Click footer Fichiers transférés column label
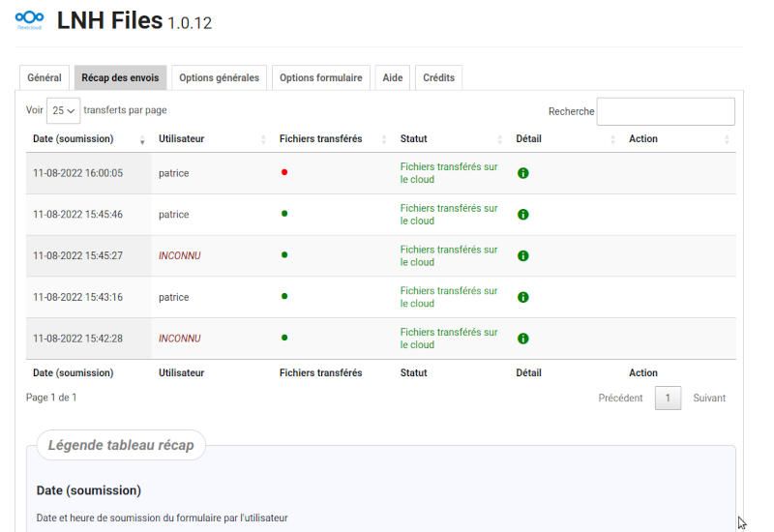The width and height of the screenshot is (774, 532). (x=320, y=373)
